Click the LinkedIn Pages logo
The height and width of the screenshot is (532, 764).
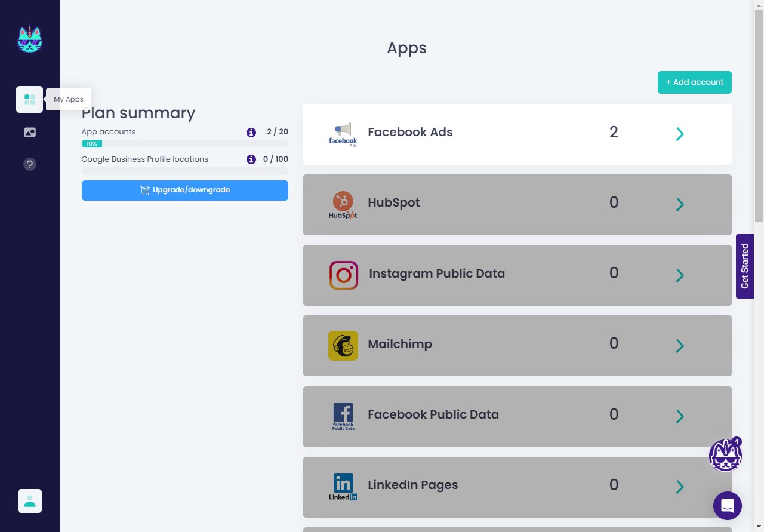343,487
